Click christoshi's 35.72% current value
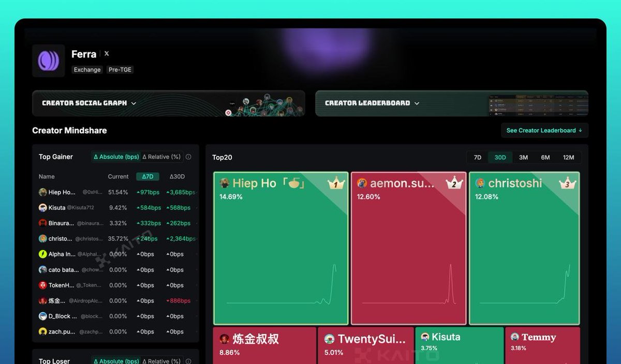The image size is (621, 364). (x=118, y=239)
